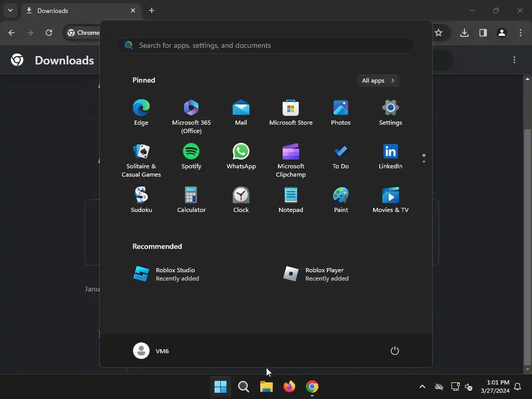532x399 pixels.
Task: Open Chrome profile icon
Action: pyautogui.click(x=502, y=33)
